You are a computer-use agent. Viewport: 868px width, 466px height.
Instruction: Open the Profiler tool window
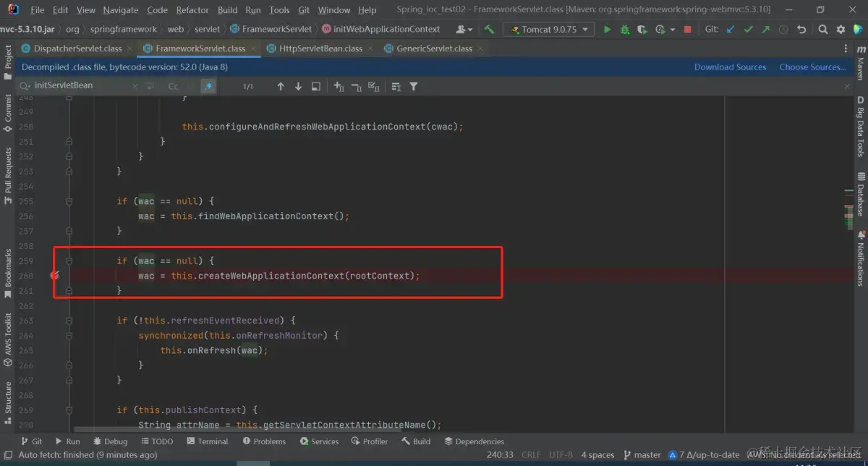(370, 441)
